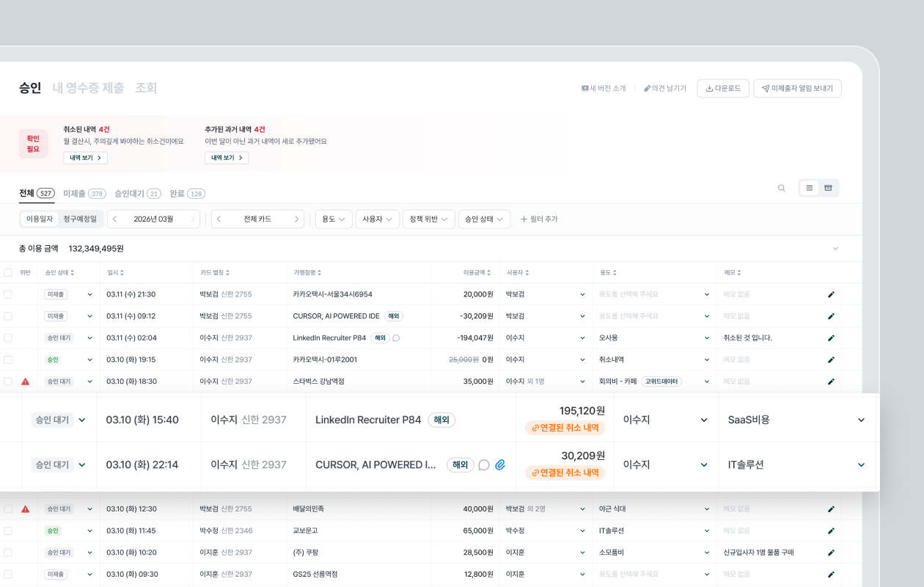Open the 용도 filter dropdown

coord(333,219)
